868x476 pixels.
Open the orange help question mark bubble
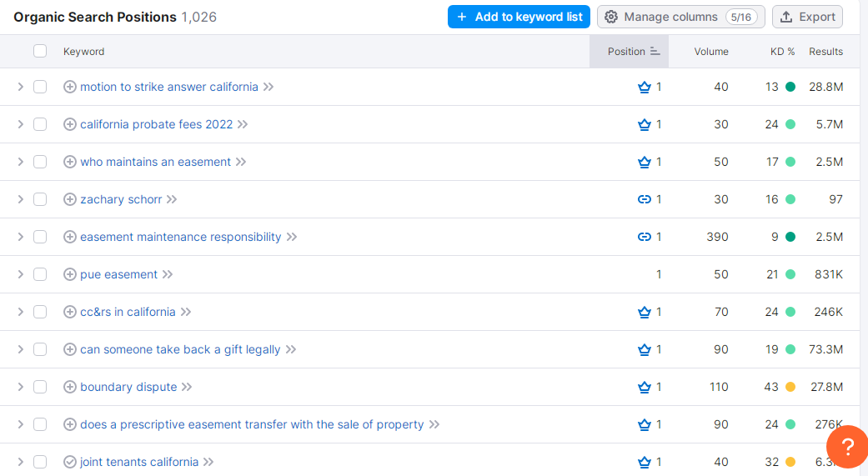coord(847,446)
